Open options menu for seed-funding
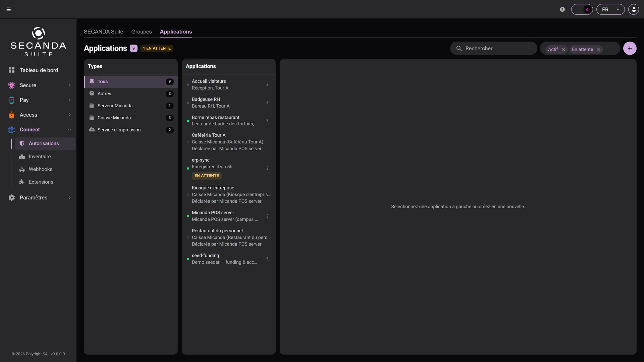Viewport: 644px width, 362px height. coord(267,259)
